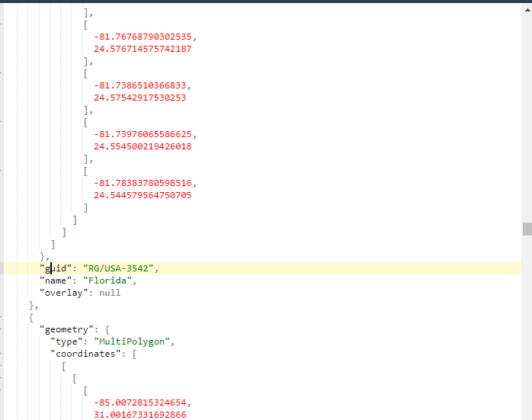Click the value 24.5754291753​0253
This screenshot has height=420, width=532.
[140, 98]
